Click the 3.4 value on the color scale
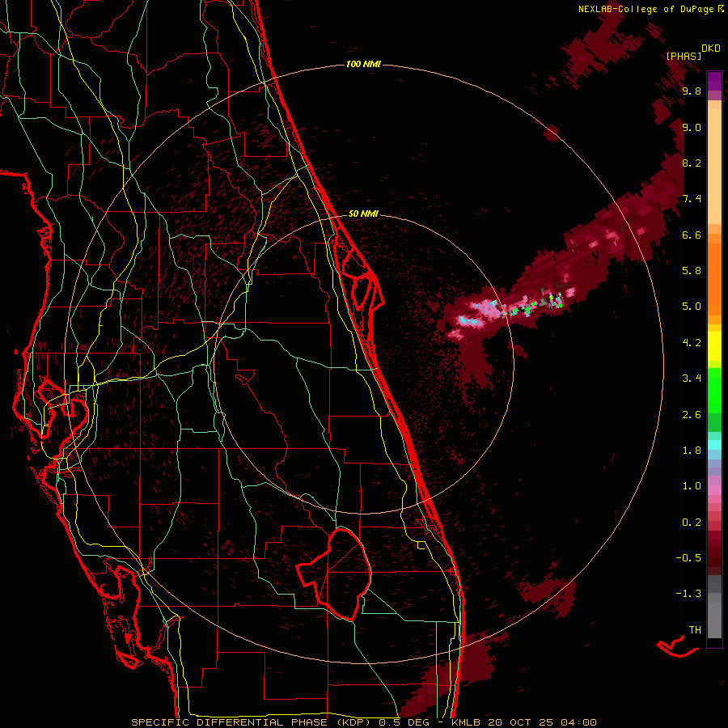 [692, 379]
